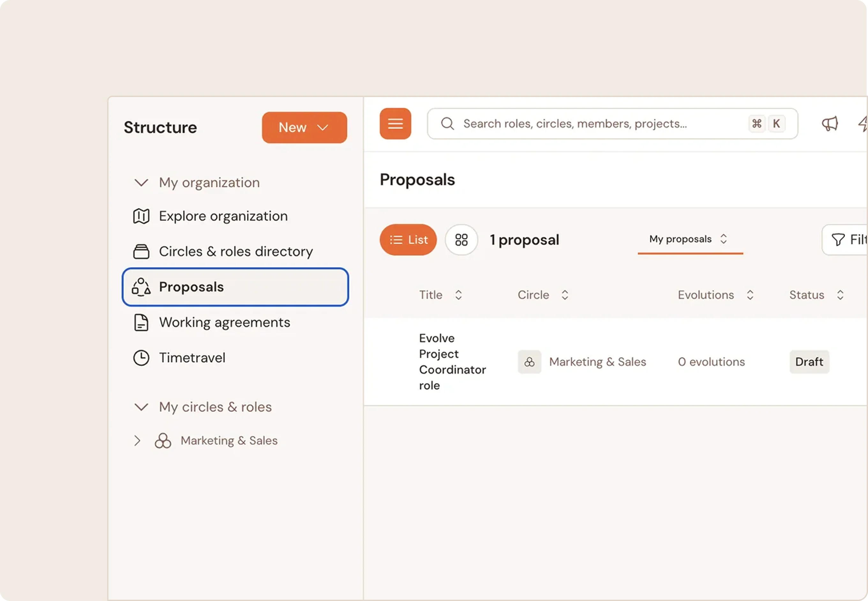Sort by Circle column
Image resolution: width=868 pixels, height=601 pixels.
(x=543, y=295)
